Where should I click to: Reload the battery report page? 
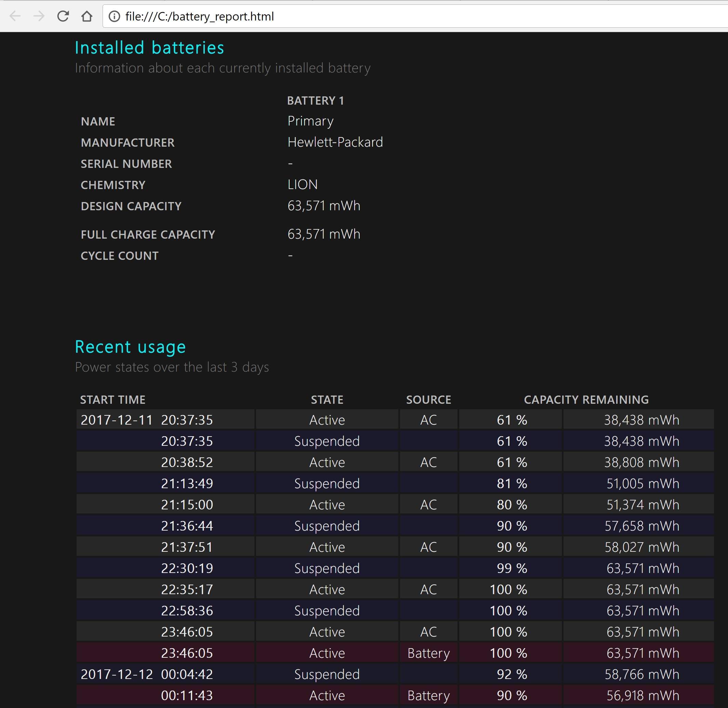(63, 16)
